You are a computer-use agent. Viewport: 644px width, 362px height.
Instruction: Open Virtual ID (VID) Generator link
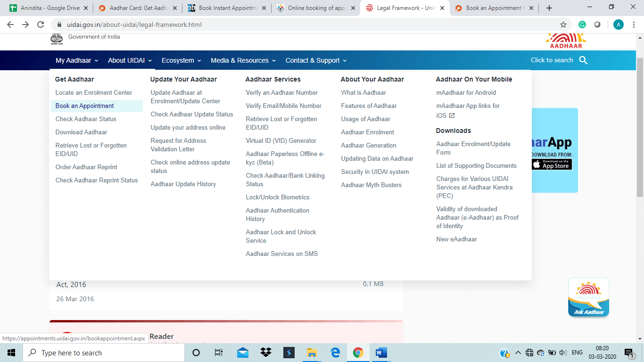pos(281,141)
